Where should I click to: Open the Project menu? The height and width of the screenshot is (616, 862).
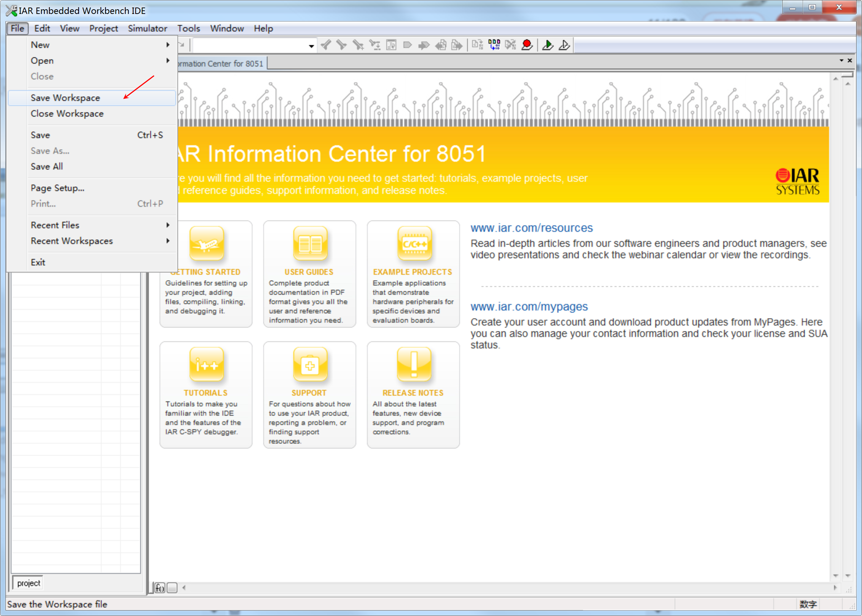103,29
